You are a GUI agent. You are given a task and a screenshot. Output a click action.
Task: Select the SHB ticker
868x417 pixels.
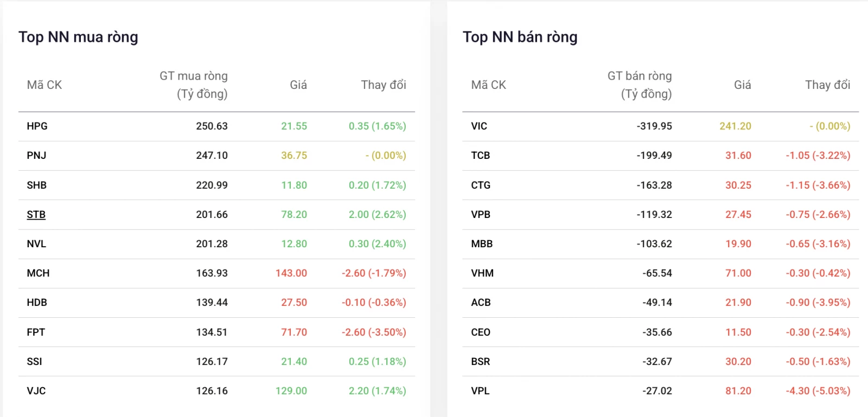click(36, 185)
